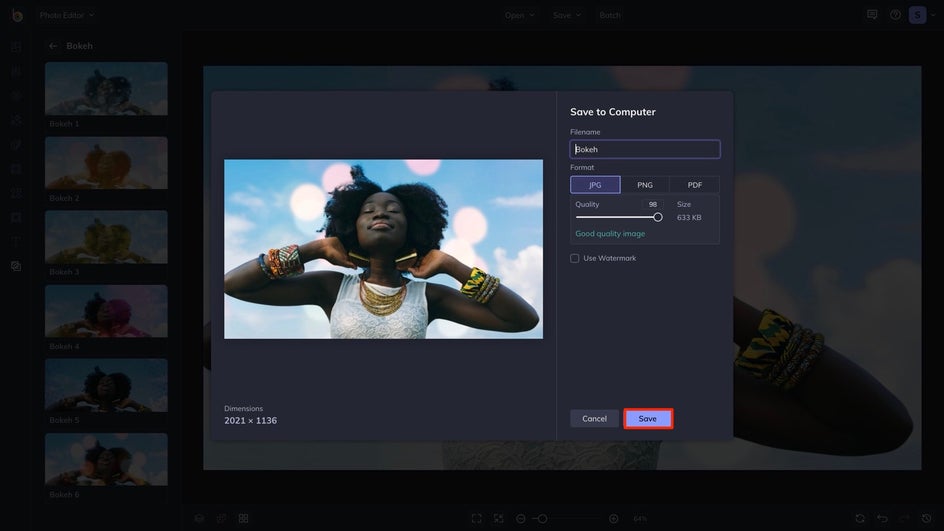Click the '633 KB' size value

pos(689,217)
